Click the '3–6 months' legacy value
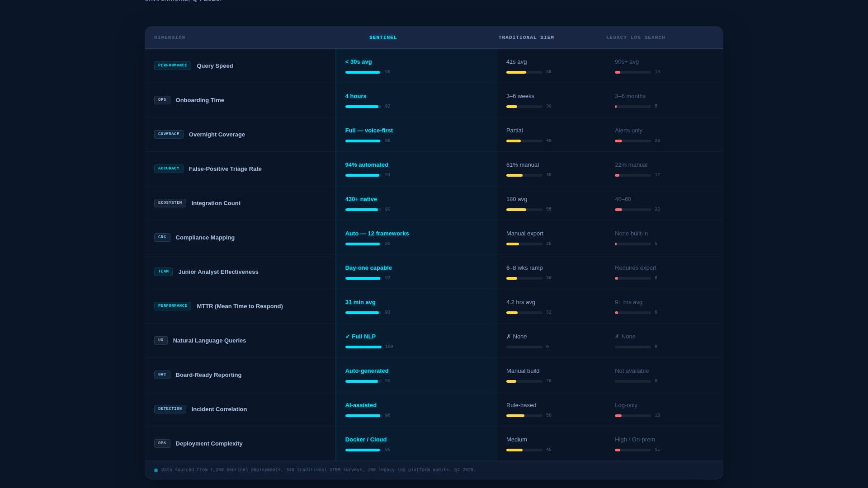 tap(630, 96)
